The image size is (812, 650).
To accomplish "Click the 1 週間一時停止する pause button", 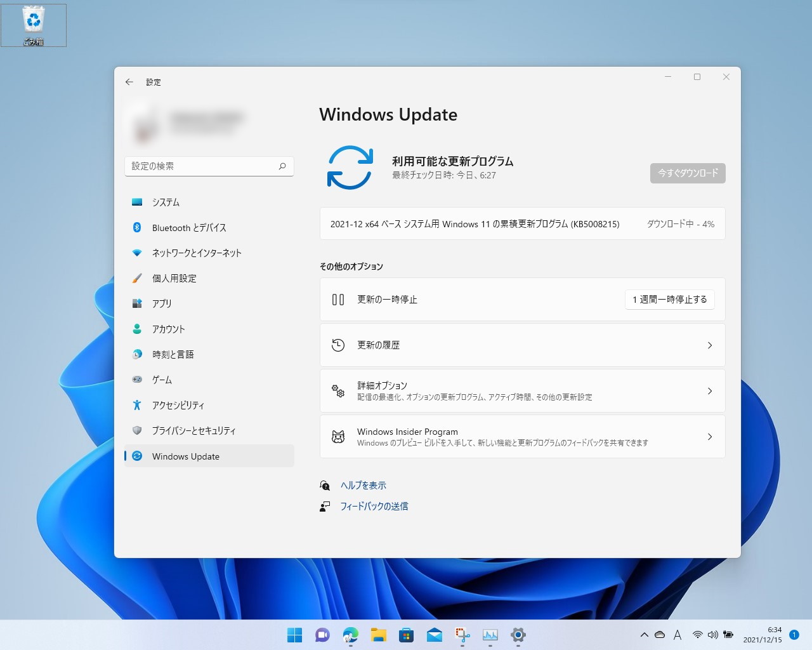I will tap(669, 299).
